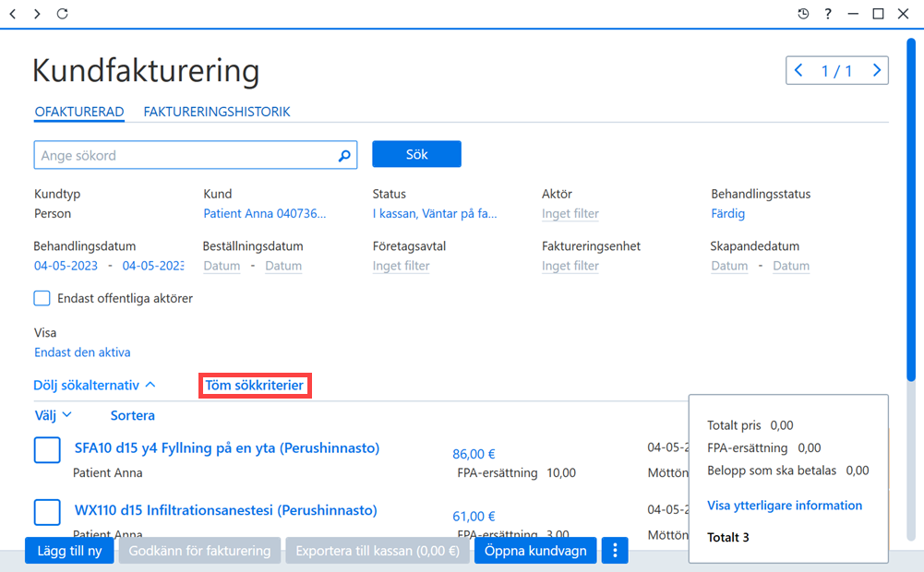Click the browser-style back arrow icon
This screenshot has height=572, width=924.
click(12, 14)
